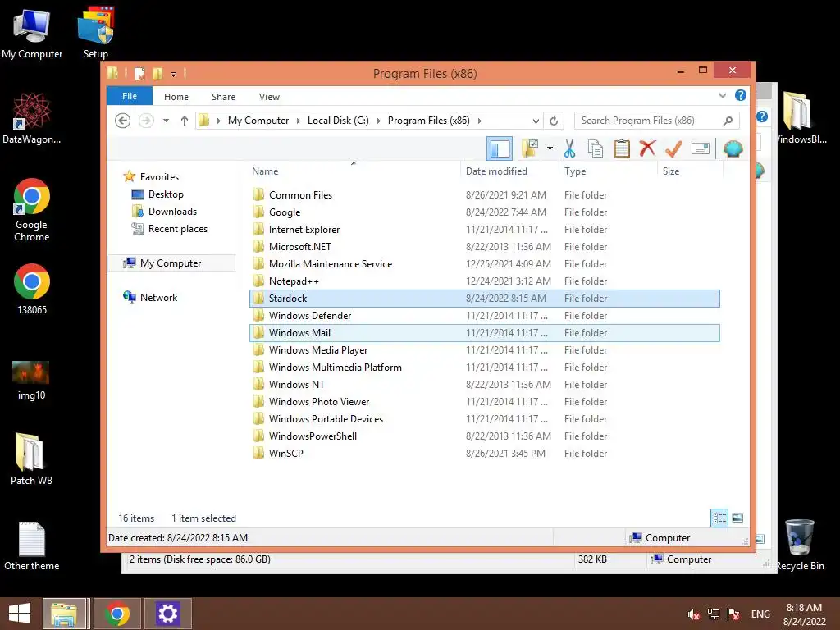Open the folder options dropdown arrow
Screen dimensions: 840x630
tap(550, 148)
